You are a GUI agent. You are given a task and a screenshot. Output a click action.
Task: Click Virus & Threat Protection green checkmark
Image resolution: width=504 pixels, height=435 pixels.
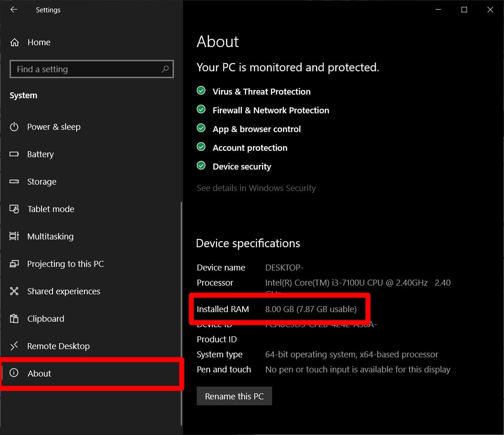click(x=201, y=90)
